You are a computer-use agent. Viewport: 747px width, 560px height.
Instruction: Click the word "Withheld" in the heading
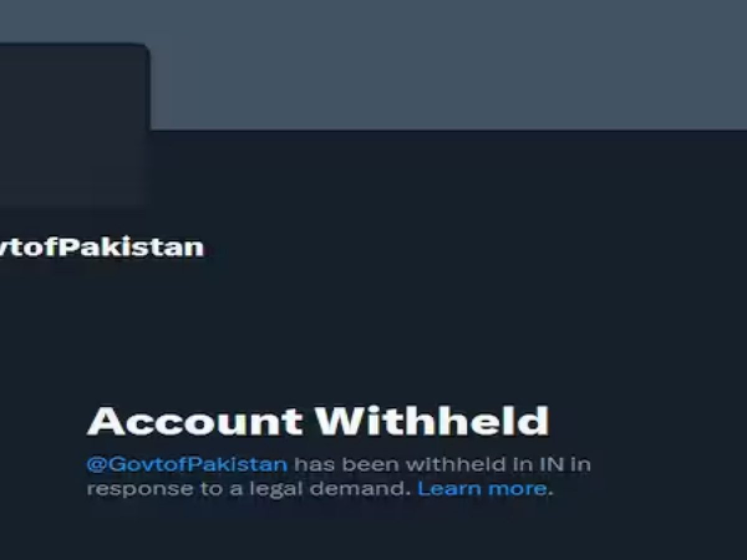point(433,421)
